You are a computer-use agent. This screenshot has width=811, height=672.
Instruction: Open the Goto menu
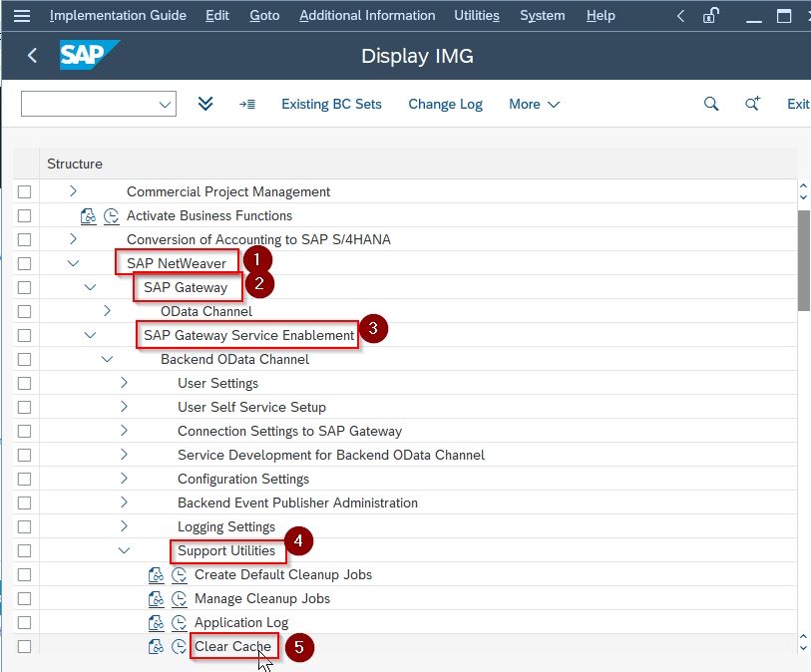pos(264,16)
